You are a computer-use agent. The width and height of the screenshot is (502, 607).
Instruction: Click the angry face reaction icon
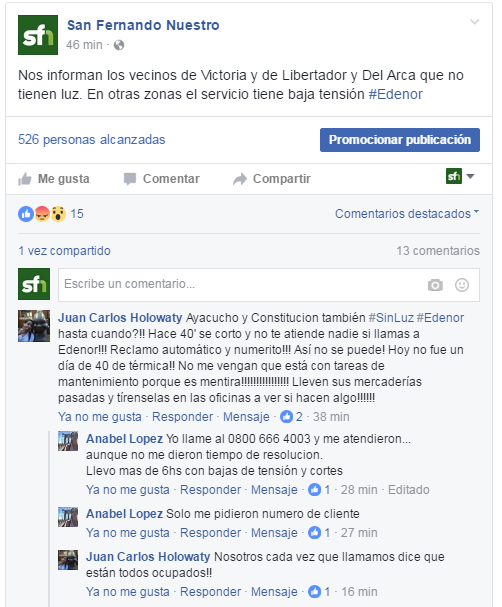point(42,214)
